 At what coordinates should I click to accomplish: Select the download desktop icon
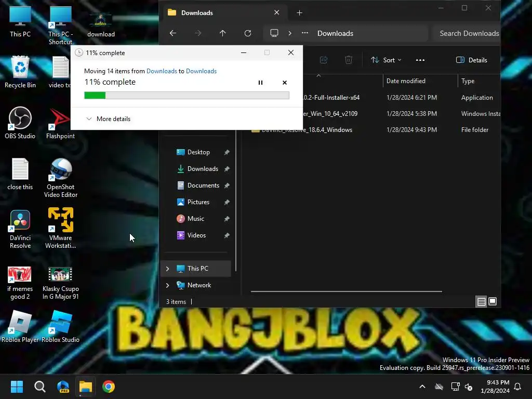pyautogui.click(x=101, y=25)
